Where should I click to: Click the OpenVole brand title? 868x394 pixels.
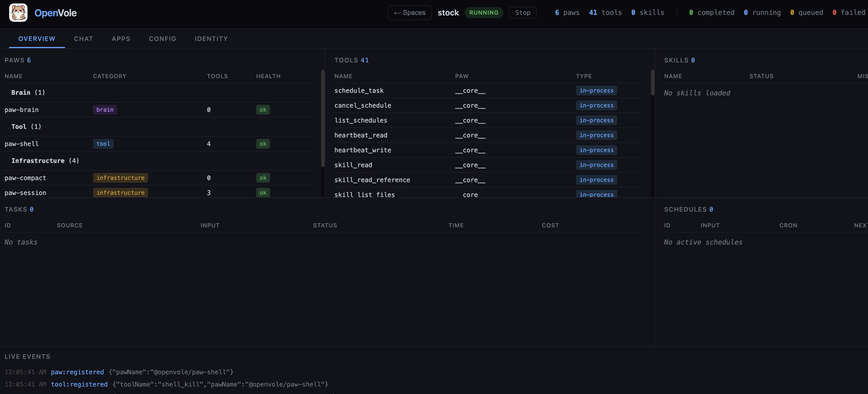pos(56,13)
